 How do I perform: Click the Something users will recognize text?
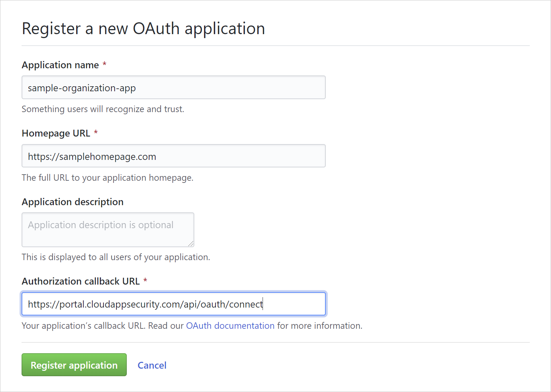click(x=103, y=109)
